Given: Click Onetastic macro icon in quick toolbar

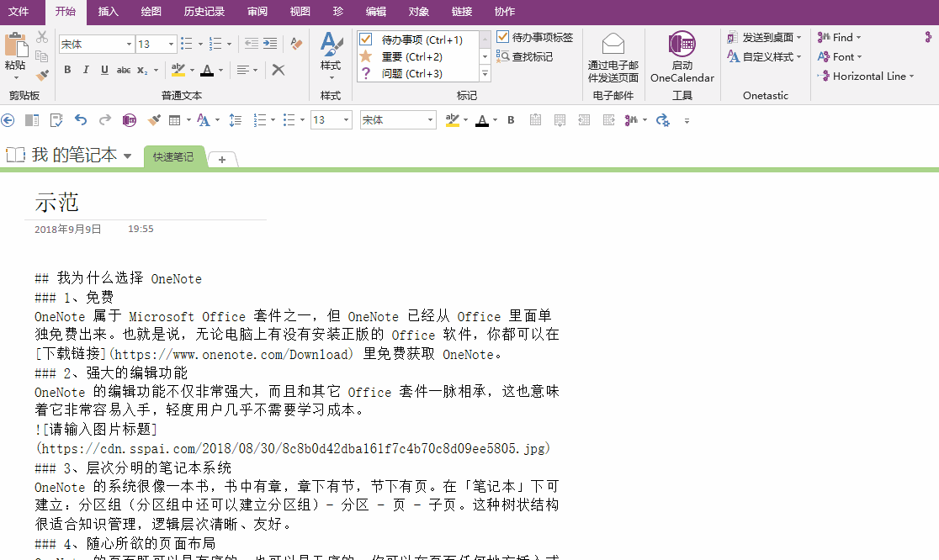Looking at the screenshot, I should 631,120.
